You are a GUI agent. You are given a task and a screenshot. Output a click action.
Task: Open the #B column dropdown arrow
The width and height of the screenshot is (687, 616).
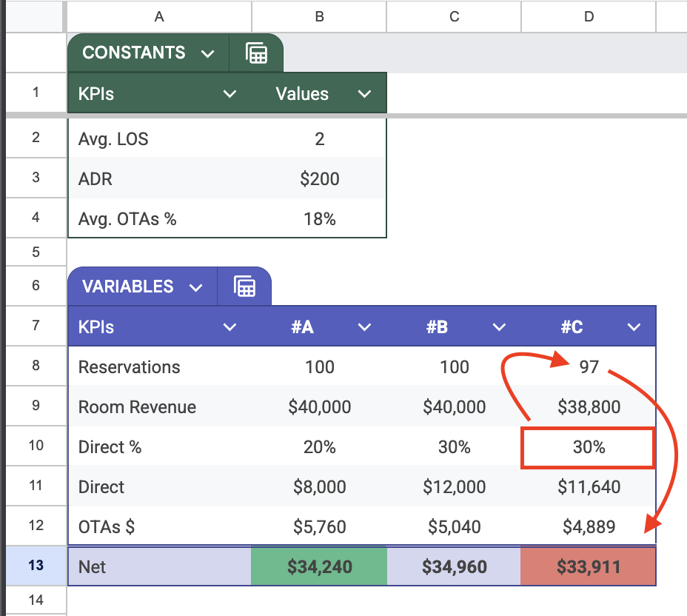pyautogui.click(x=500, y=327)
